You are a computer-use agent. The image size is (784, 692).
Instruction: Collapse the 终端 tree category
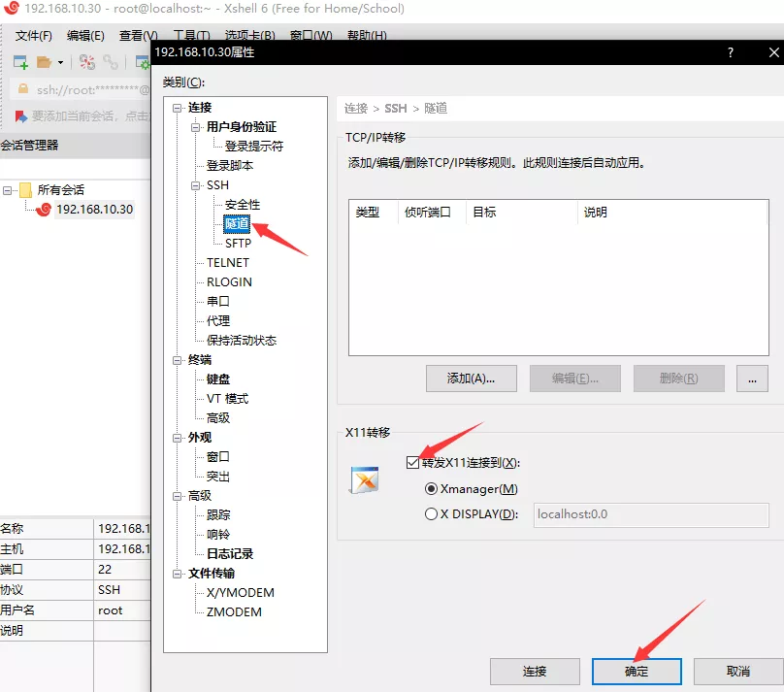[x=178, y=360]
